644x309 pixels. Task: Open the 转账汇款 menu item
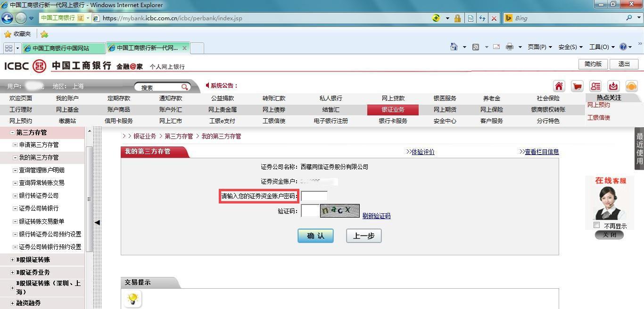point(274,98)
